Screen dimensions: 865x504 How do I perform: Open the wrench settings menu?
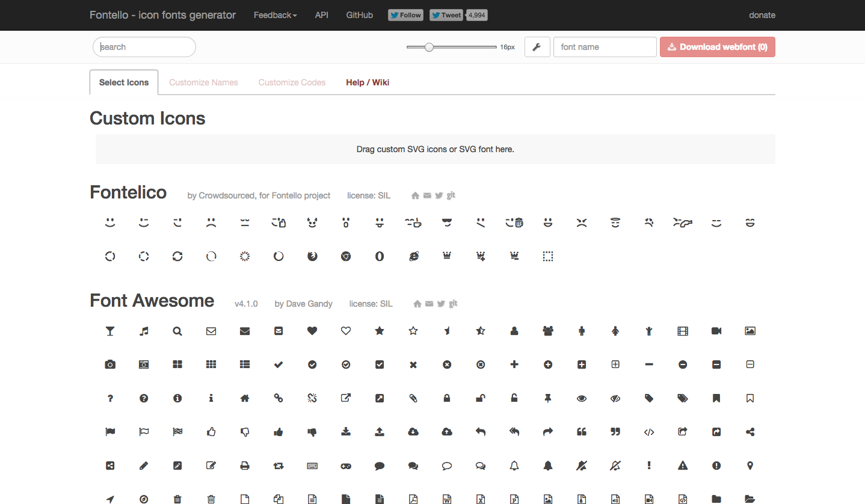tap(537, 47)
